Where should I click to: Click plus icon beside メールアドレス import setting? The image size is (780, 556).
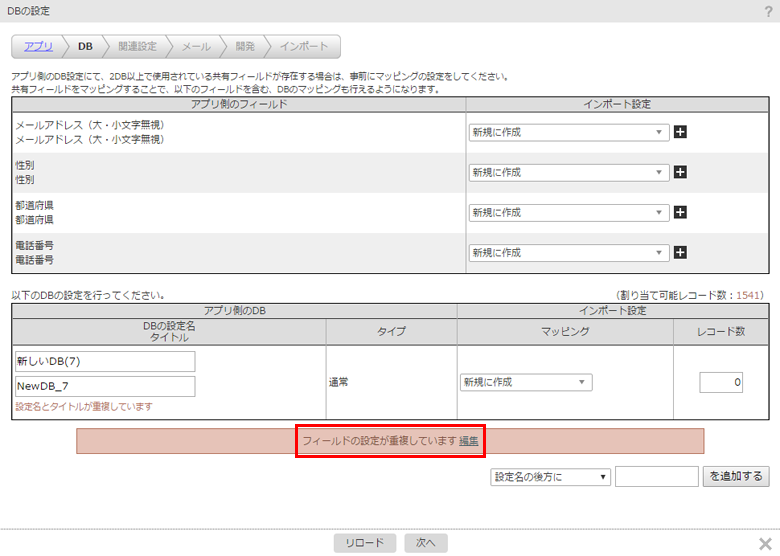(680, 132)
